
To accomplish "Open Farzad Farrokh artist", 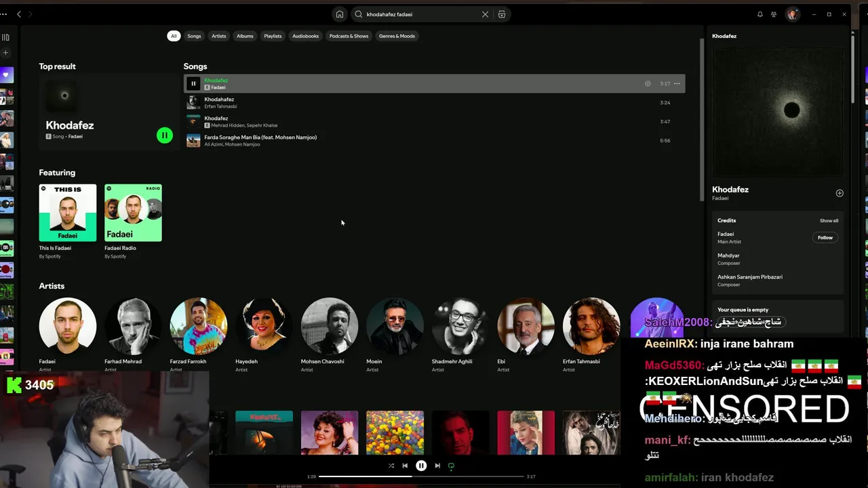I will coord(198,326).
